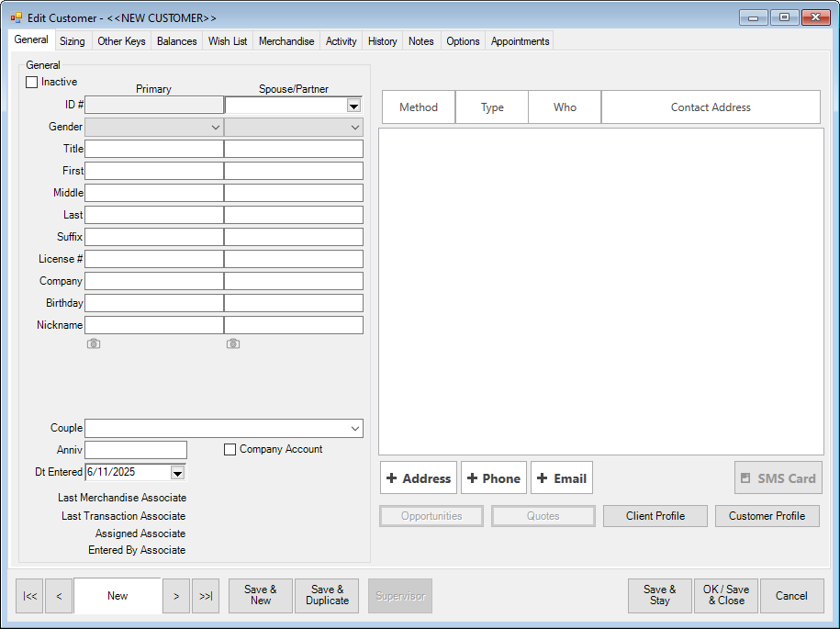Enable the Company Account checkbox
Image resolution: width=840 pixels, height=629 pixels.
(x=231, y=450)
